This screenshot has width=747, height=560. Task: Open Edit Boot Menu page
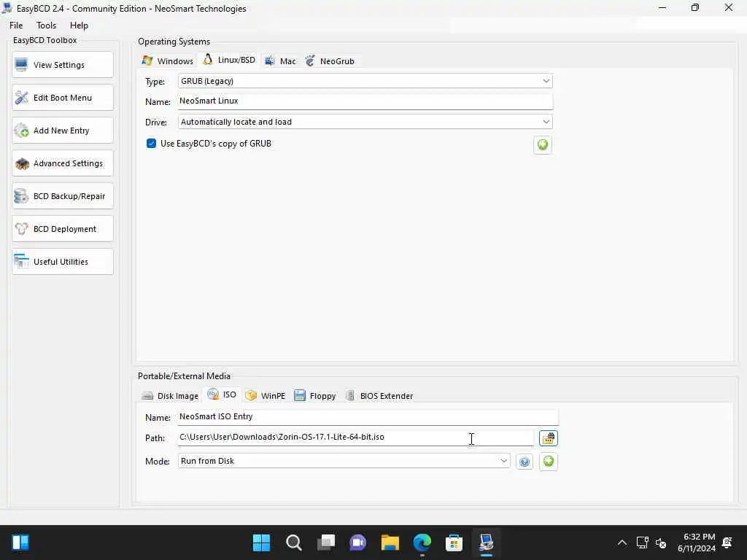click(x=63, y=98)
